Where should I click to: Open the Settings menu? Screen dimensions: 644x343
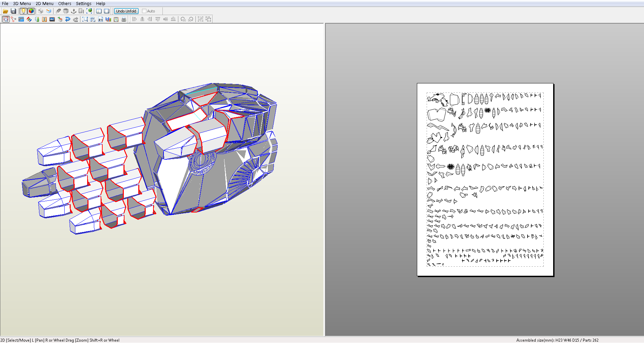[x=84, y=3]
